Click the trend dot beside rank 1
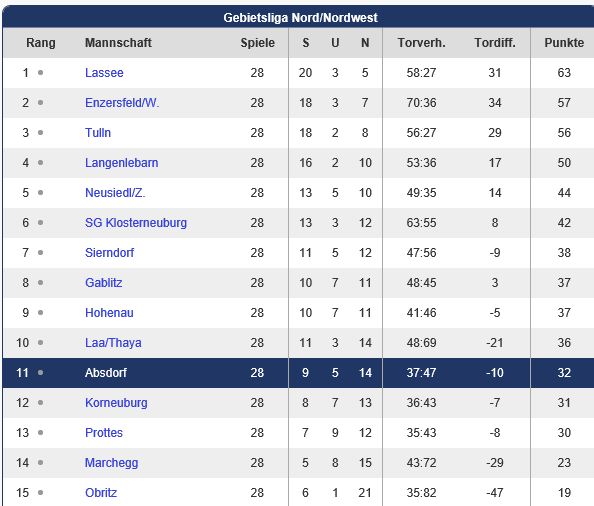Screen dimensions: 594x506 (41, 72)
